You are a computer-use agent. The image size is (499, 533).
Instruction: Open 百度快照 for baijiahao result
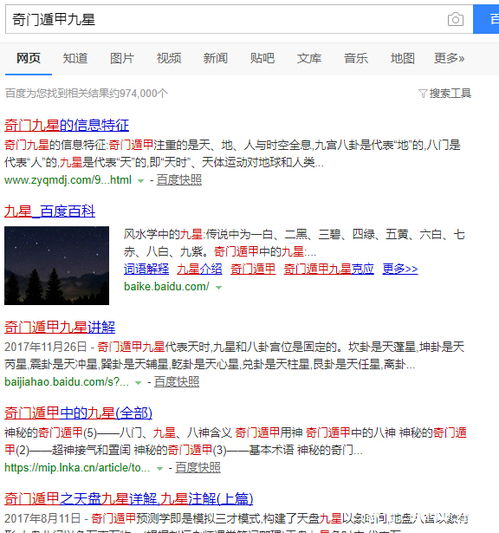tap(177, 382)
